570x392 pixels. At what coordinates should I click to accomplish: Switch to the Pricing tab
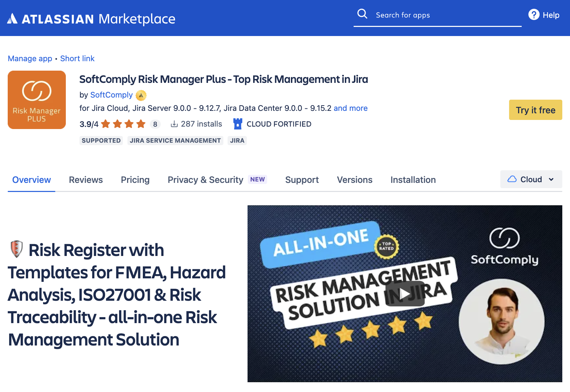(135, 180)
